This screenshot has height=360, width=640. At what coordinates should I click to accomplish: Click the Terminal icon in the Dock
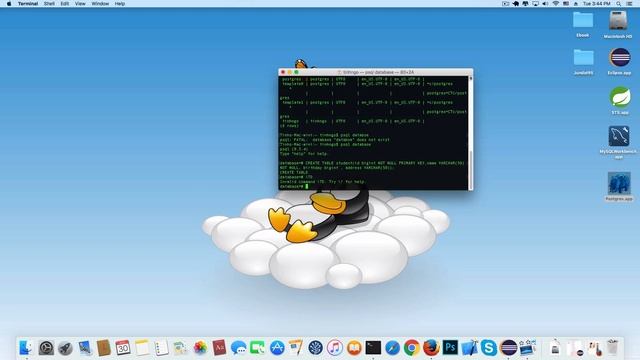click(x=373, y=348)
